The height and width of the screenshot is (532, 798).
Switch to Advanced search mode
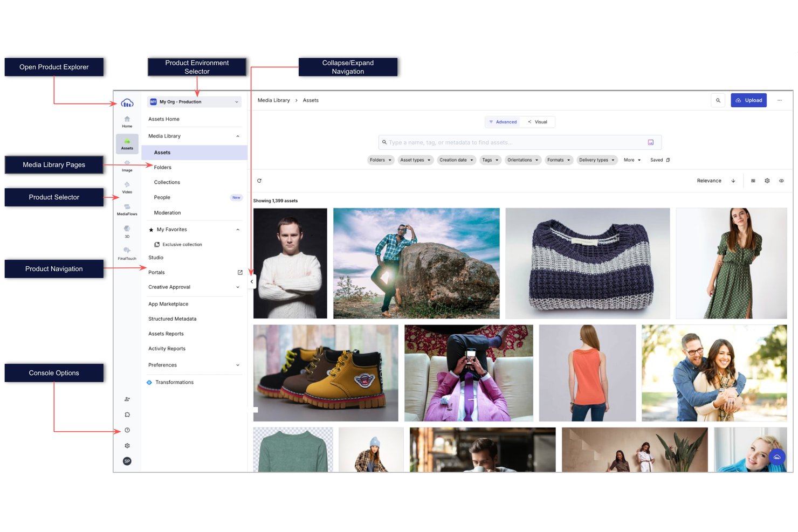[x=503, y=122]
